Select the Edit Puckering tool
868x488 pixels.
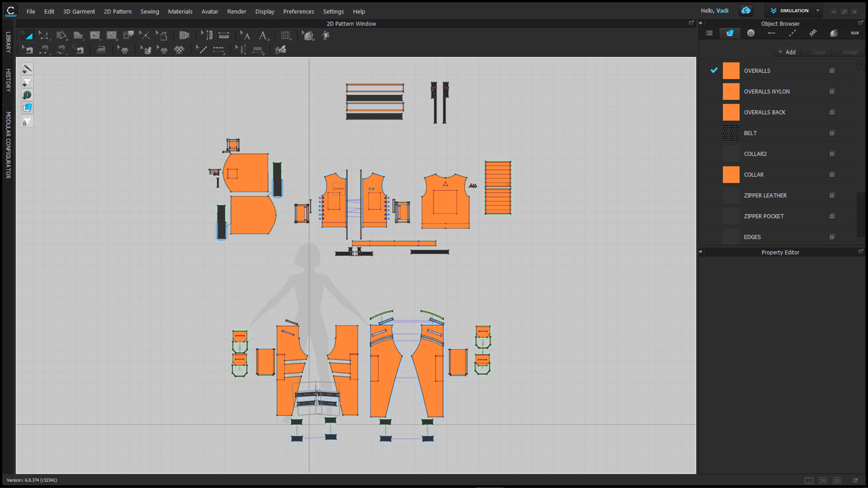tap(241, 49)
